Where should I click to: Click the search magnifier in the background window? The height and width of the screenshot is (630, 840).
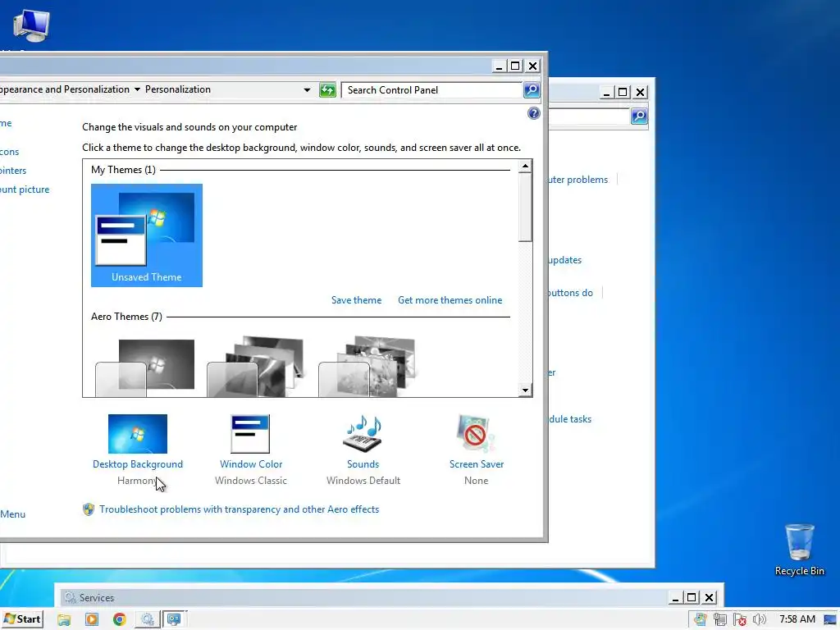coord(639,116)
